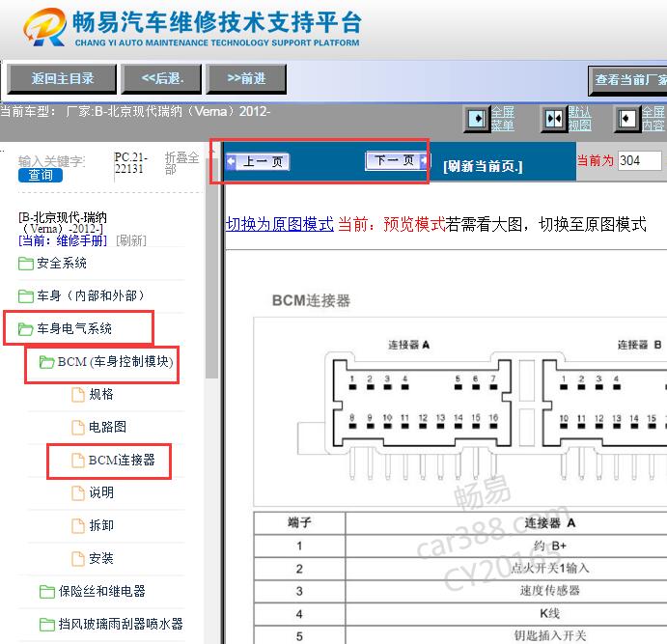
Task: Expand the 挡风玻璃雨刮器喷水器 folder icon
Action: (46, 624)
